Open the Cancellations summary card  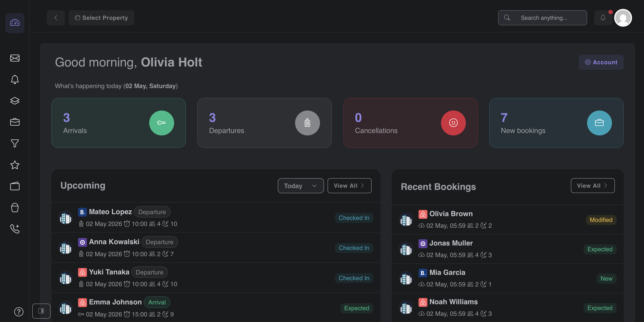coord(410,123)
